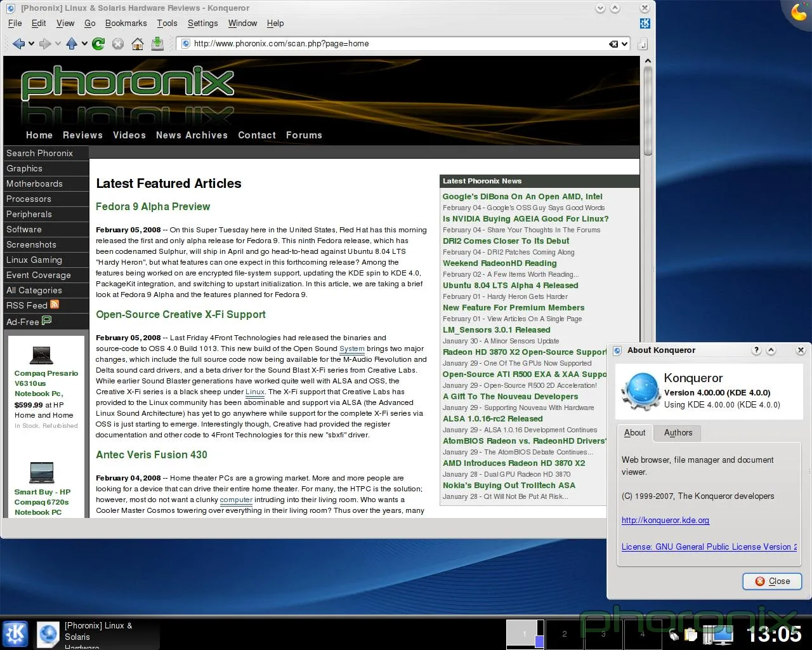The height and width of the screenshot is (650, 812).
Task: Switch to virtual desktop 2 in pager
Action: (x=565, y=633)
